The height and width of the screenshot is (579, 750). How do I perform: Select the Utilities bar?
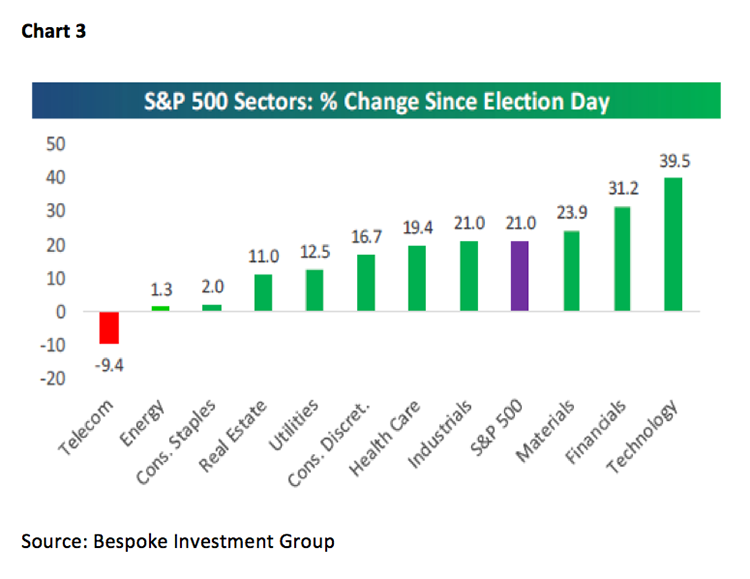(x=314, y=291)
